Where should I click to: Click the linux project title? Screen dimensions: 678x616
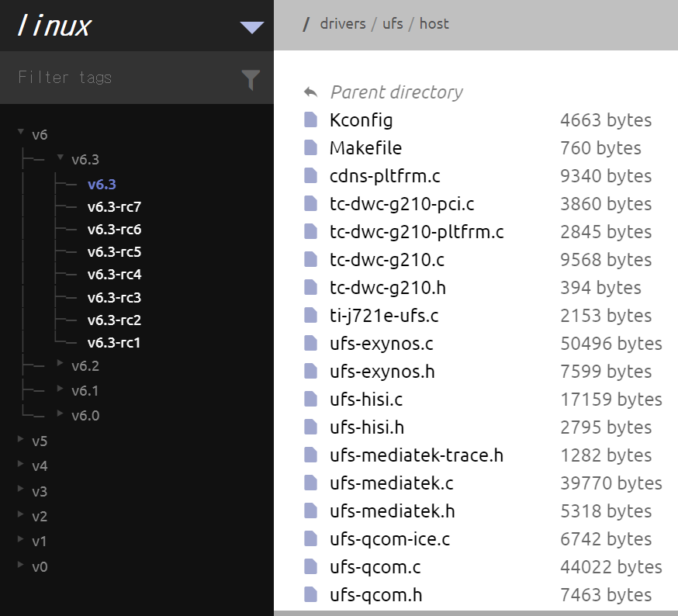click(54, 26)
